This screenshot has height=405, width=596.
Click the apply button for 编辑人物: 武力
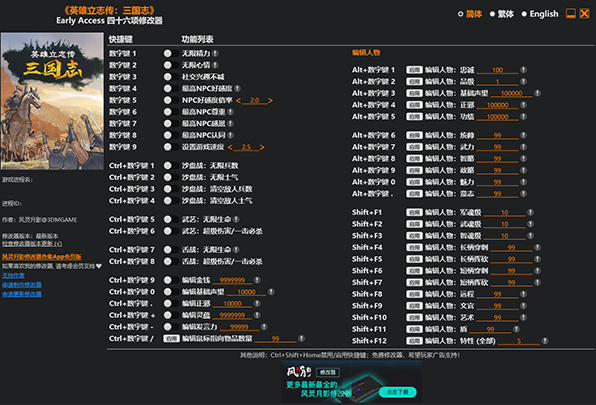point(414,147)
